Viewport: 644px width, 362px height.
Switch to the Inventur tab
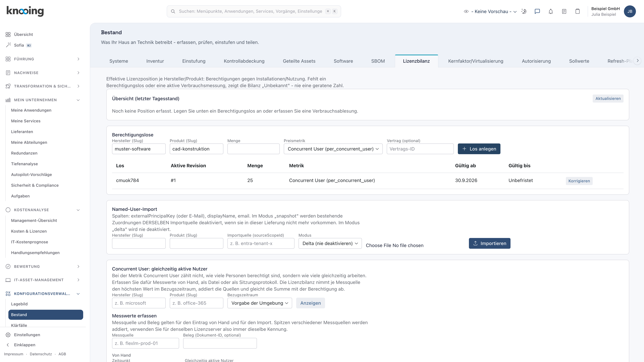155,61
